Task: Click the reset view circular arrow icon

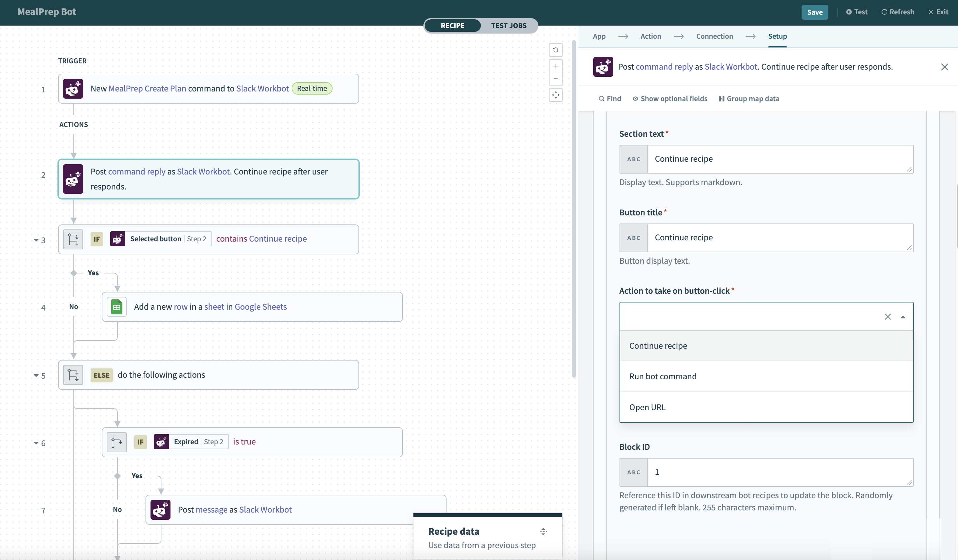Action: [556, 50]
